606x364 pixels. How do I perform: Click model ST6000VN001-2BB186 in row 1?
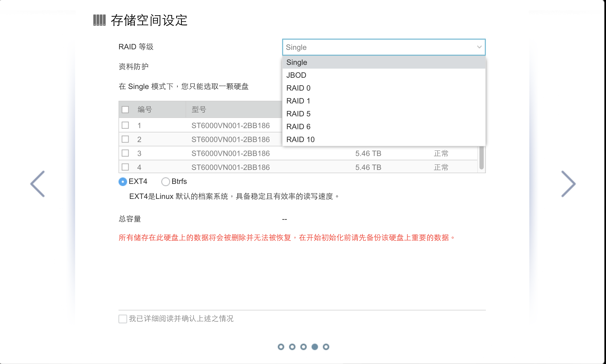pos(231,125)
